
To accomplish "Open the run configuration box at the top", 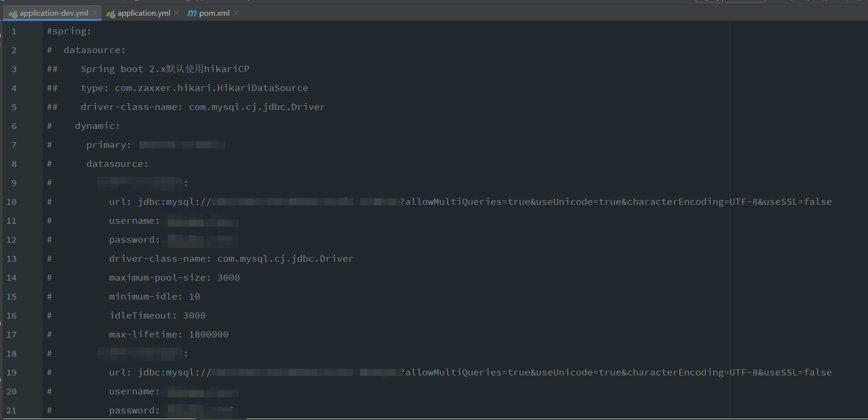I will (x=730, y=1).
